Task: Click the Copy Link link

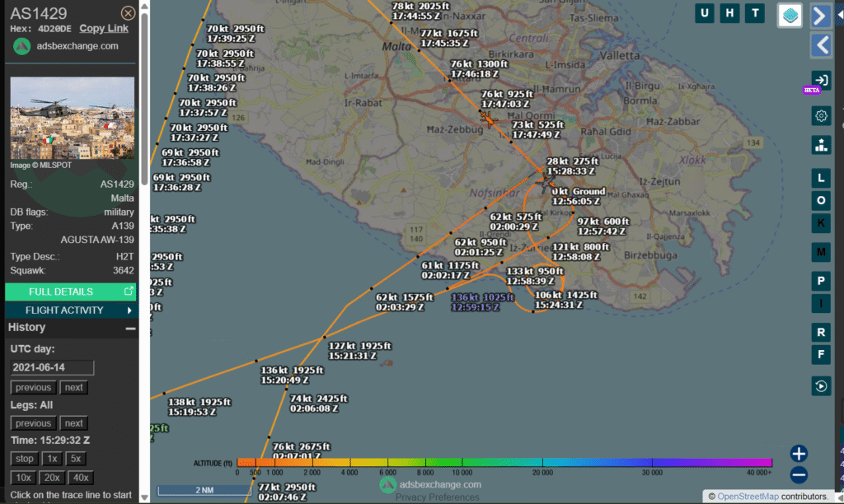Action: [104, 29]
